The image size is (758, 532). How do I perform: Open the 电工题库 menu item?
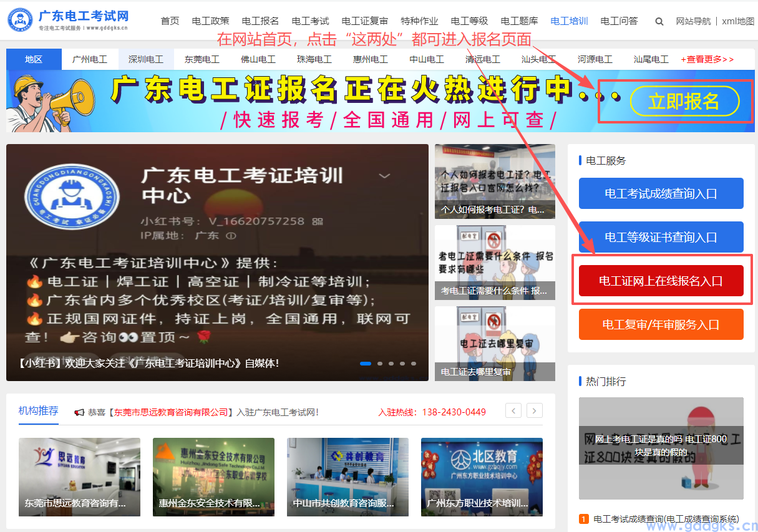click(519, 21)
